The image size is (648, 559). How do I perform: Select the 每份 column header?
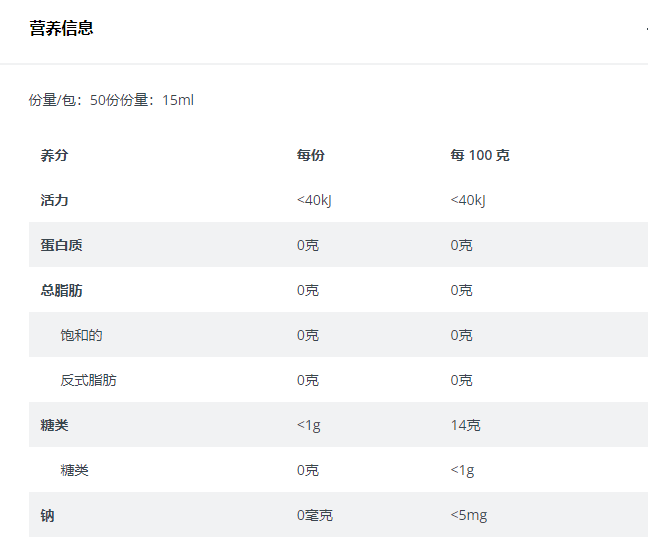pos(310,155)
